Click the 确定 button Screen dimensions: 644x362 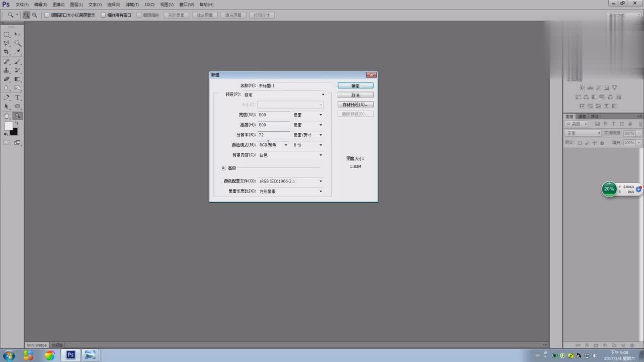(x=355, y=85)
